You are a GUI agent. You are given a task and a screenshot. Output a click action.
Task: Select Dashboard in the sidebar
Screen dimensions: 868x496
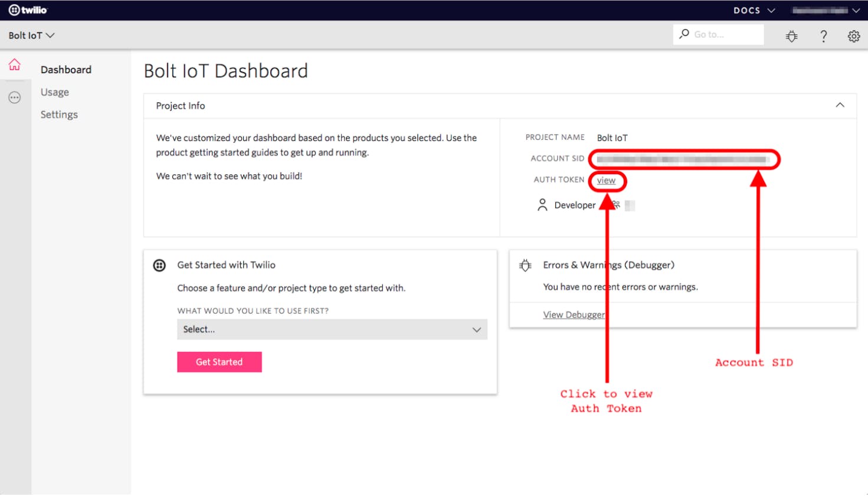(x=66, y=70)
